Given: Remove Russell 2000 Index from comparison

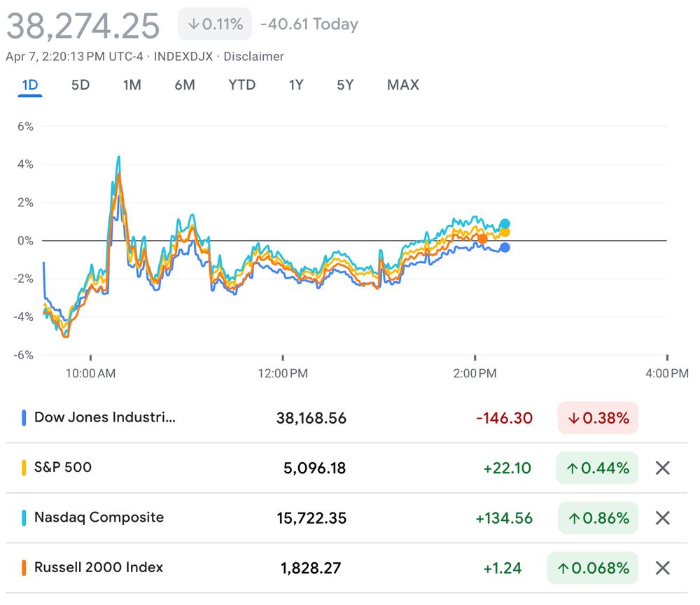Looking at the screenshot, I should click(663, 568).
